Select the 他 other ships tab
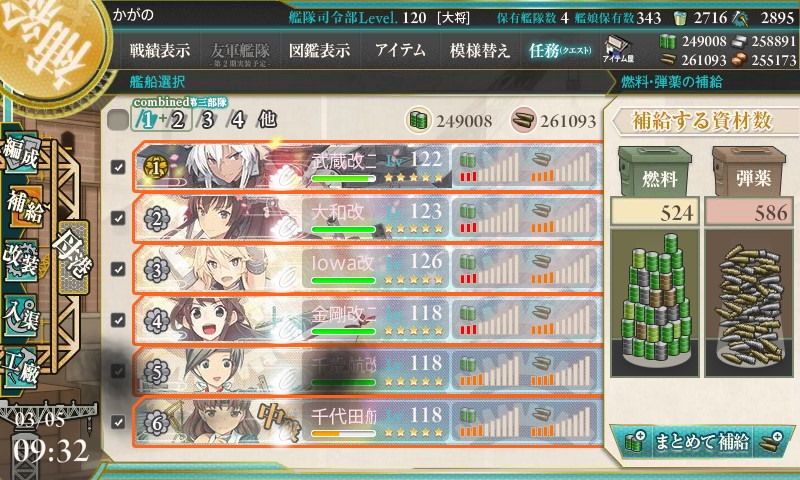This screenshot has height=480, width=800. click(x=268, y=120)
